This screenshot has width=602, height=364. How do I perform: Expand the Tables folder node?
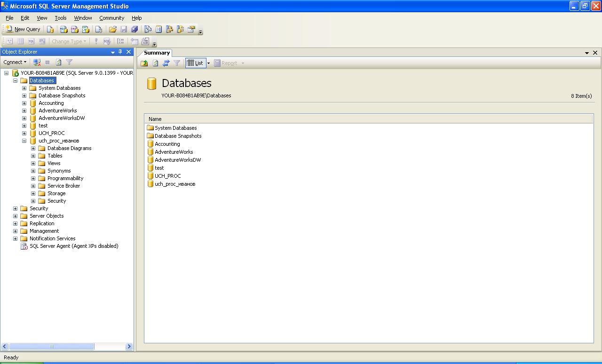pyautogui.click(x=33, y=156)
